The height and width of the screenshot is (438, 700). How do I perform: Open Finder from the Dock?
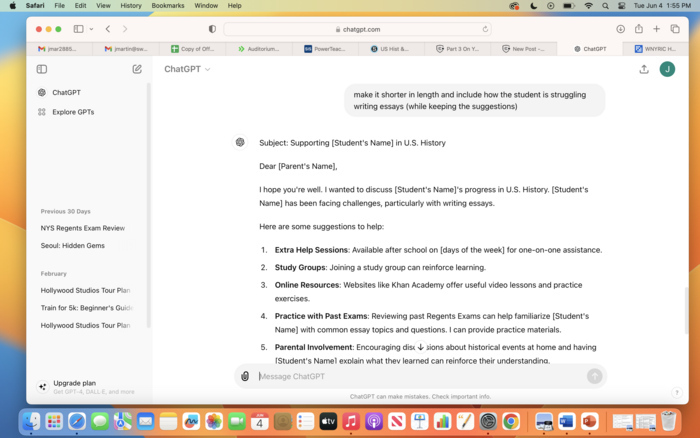coord(33,421)
